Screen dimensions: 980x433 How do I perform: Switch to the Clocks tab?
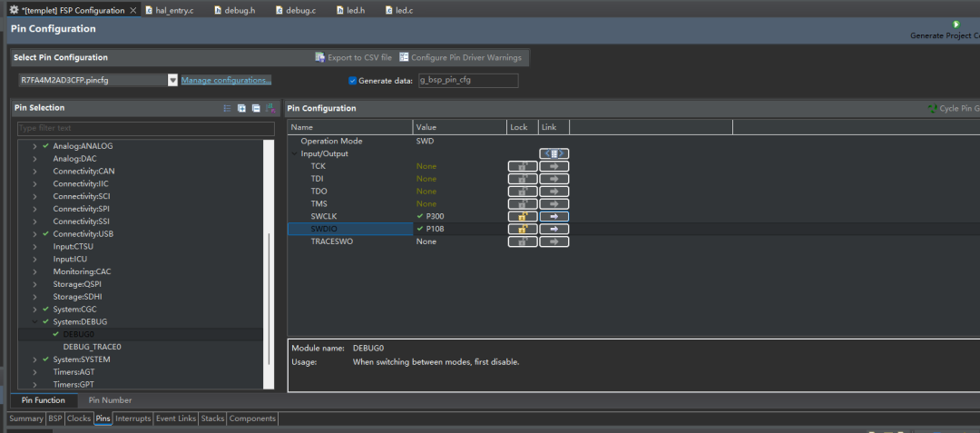[x=79, y=418]
